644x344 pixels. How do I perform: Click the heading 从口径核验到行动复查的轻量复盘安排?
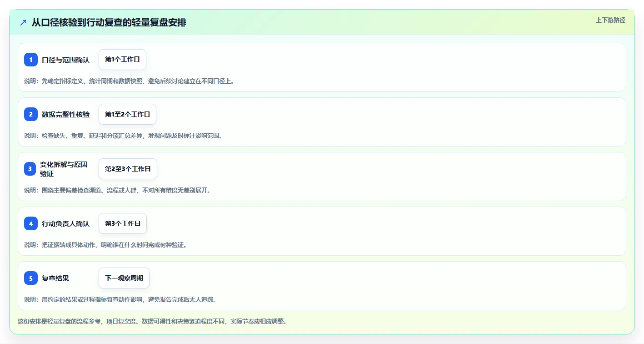pyautogui.click(x=109, y=22)
